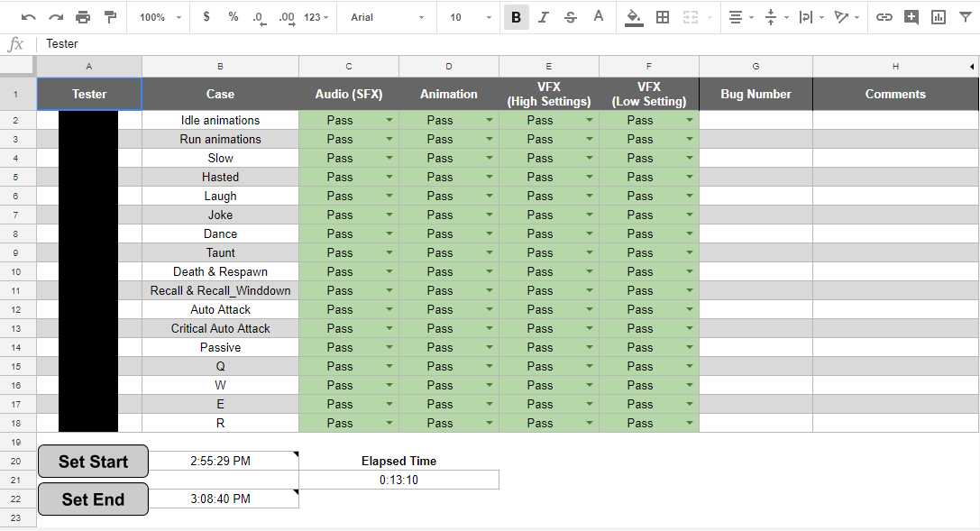Toggle Strikethrough formatting button
The height and width of the screenshot is (531, 980).
571,17
